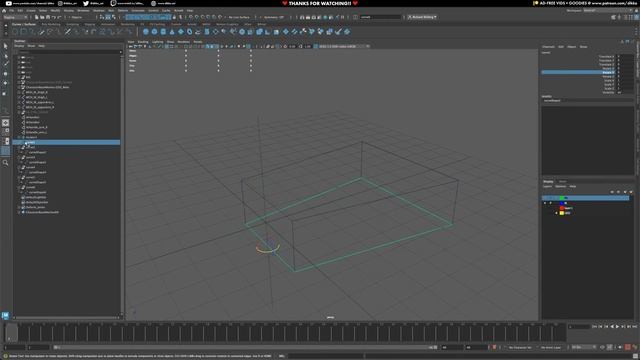Open the Channels menu in Channel Box
Image resolution: width=640 pixels, height=360 pixels.
coord(548,47)
